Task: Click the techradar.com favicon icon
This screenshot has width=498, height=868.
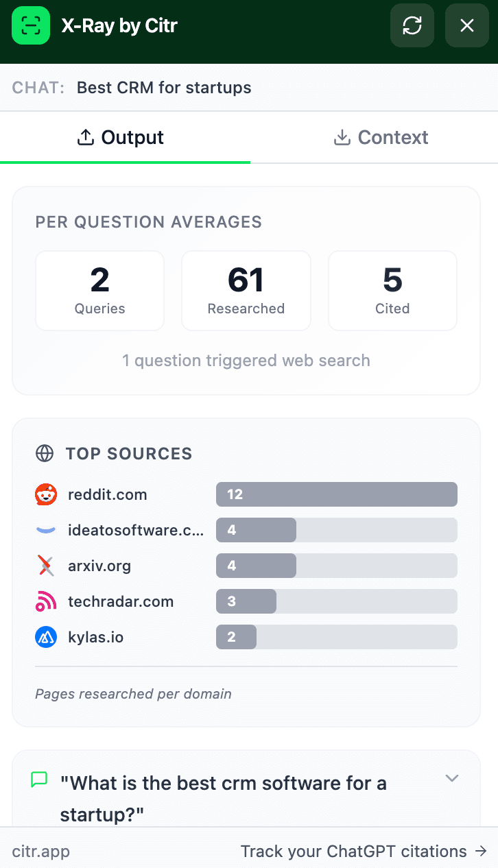Action: point(46,601)
